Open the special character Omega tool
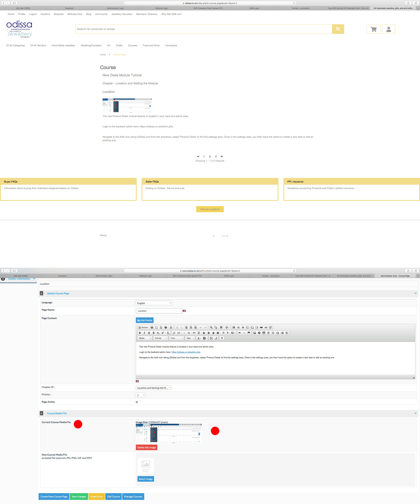 (278, 333)
